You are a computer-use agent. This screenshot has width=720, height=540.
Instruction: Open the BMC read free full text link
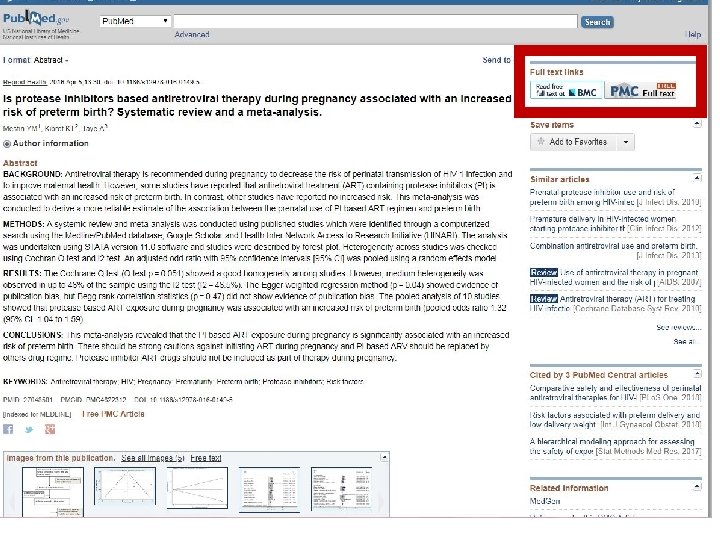566,90
